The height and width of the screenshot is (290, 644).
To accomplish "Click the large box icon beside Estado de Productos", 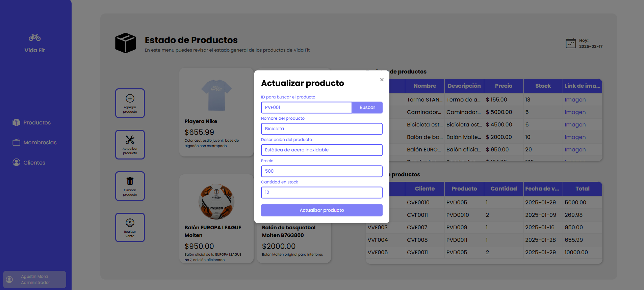I will (x=125, y=43).
